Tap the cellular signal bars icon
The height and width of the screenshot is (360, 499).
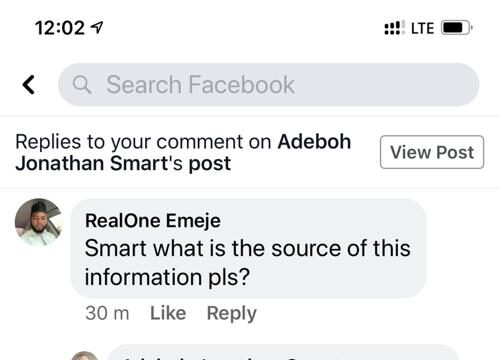tap(394, 28)
